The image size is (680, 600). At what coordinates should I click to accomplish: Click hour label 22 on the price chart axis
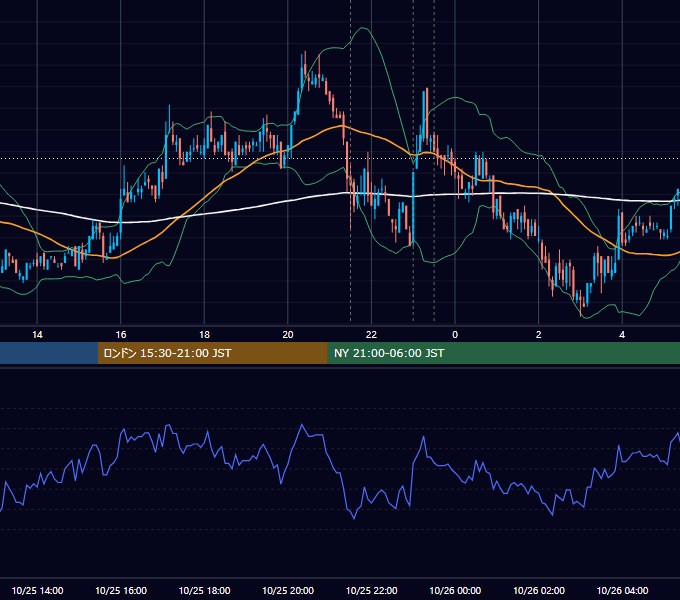pos(371,335)
